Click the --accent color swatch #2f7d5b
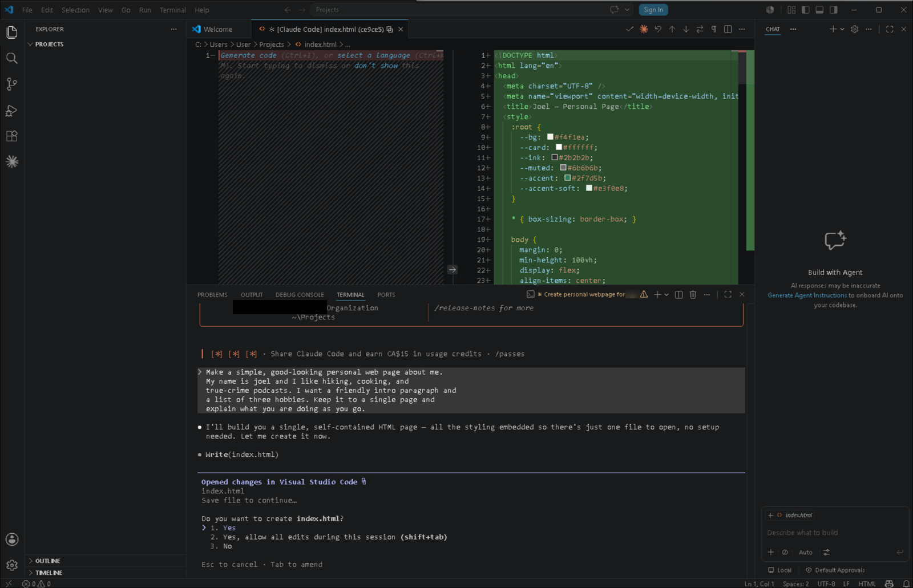This screenshot has height=588, width=913. pyautogui.click(x=567, y=178)
